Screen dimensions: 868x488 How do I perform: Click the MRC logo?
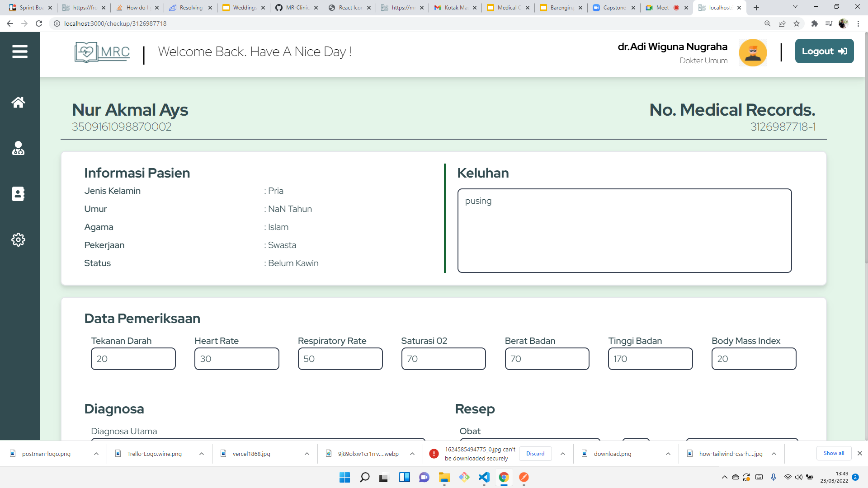(102, 52)
